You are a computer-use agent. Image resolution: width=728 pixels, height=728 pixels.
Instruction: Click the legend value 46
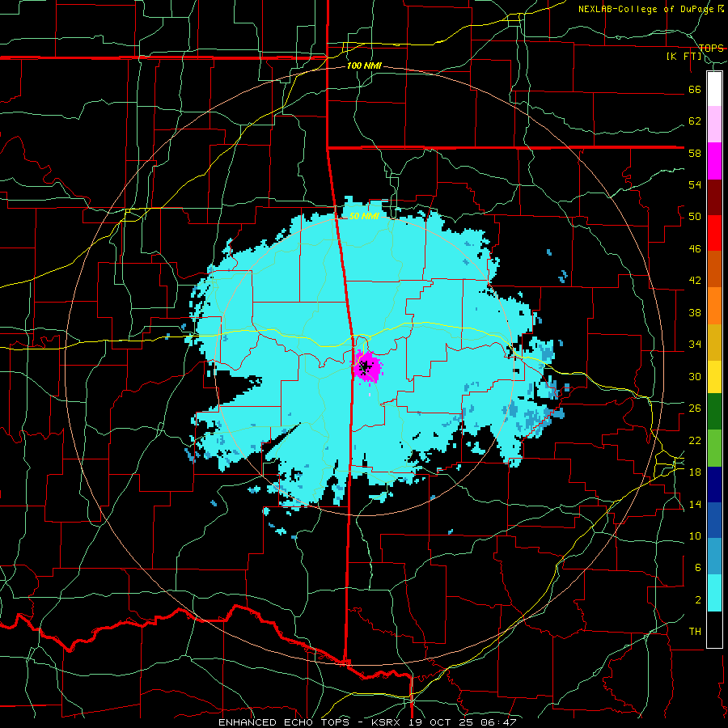pos(695,248)
